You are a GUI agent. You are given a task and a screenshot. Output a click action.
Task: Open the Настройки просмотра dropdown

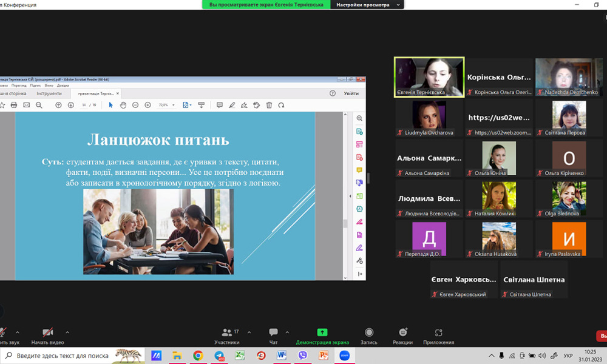(x=368, y=5)
